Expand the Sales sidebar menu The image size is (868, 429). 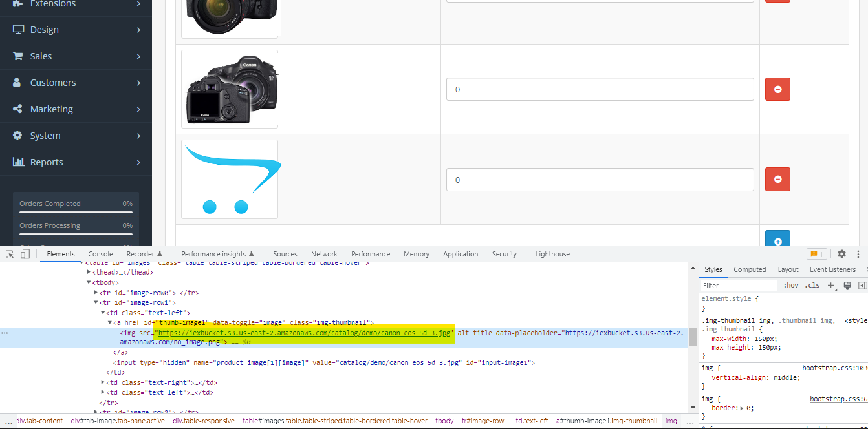pos(138,56)
